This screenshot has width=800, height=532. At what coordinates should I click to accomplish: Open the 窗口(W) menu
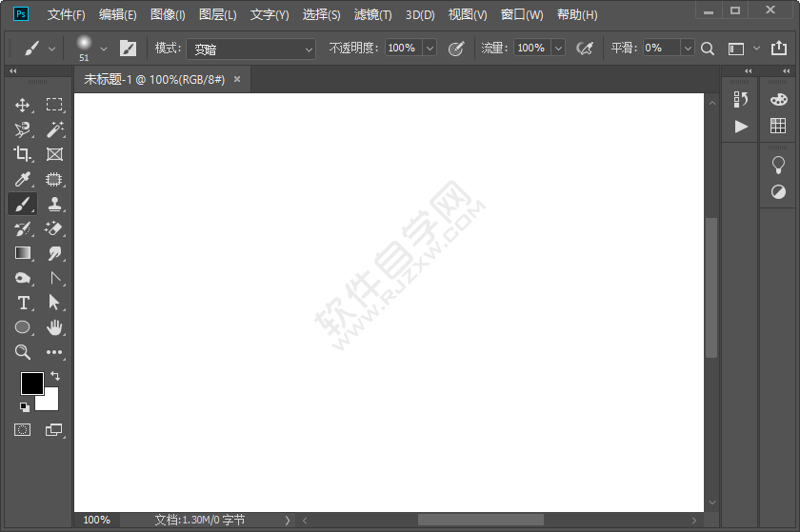pos(522,15)
